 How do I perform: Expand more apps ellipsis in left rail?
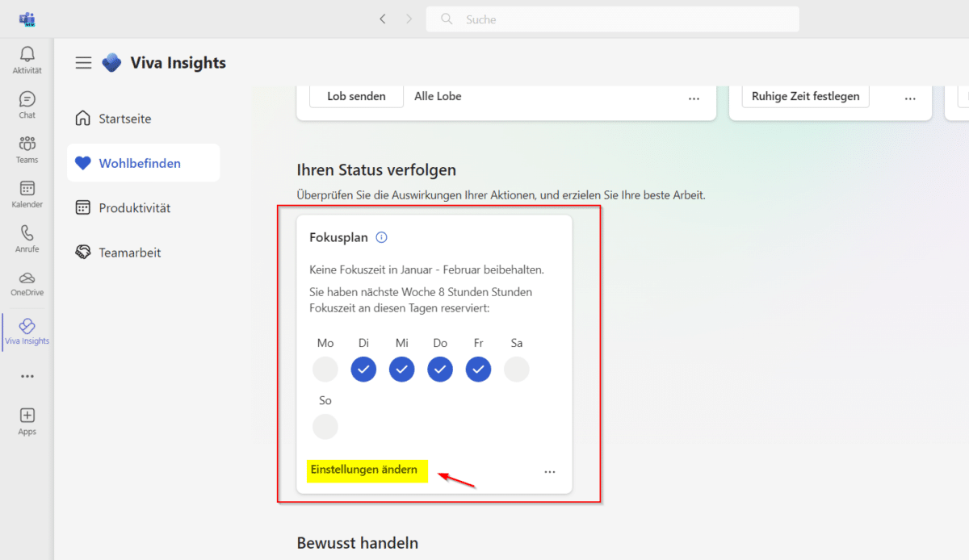tap(27, 376)
